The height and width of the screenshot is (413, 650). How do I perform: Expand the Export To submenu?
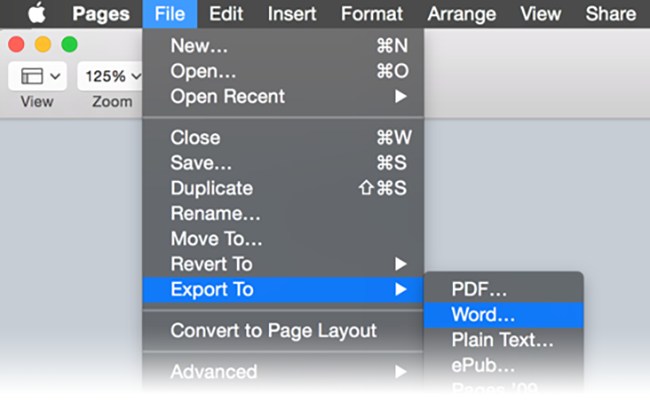pos(283,289)
